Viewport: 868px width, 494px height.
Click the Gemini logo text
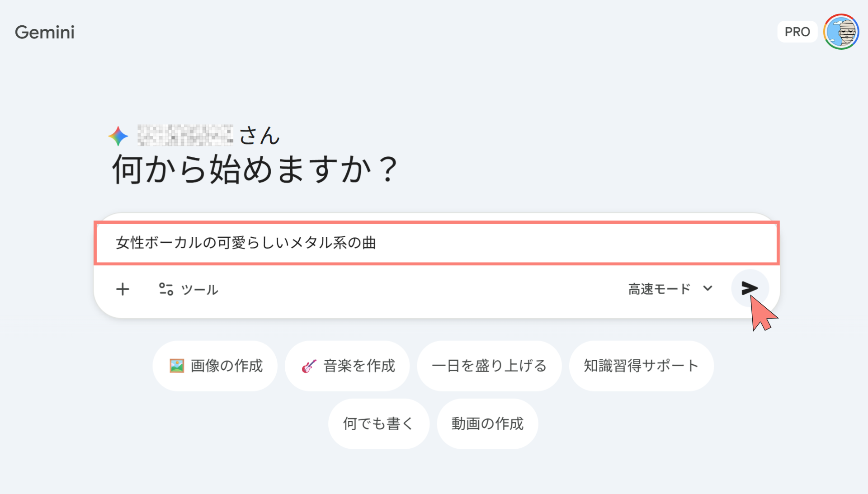pyautogui.click(x=45, y=32)
